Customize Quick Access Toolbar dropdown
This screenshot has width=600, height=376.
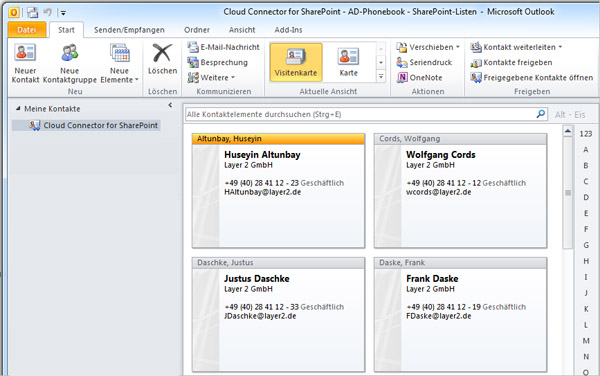point(63,13)
